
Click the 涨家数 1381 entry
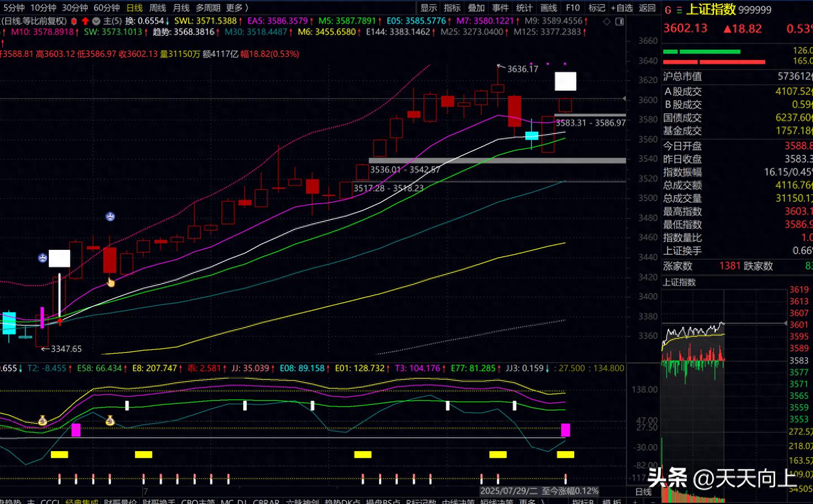pos(702,266)
